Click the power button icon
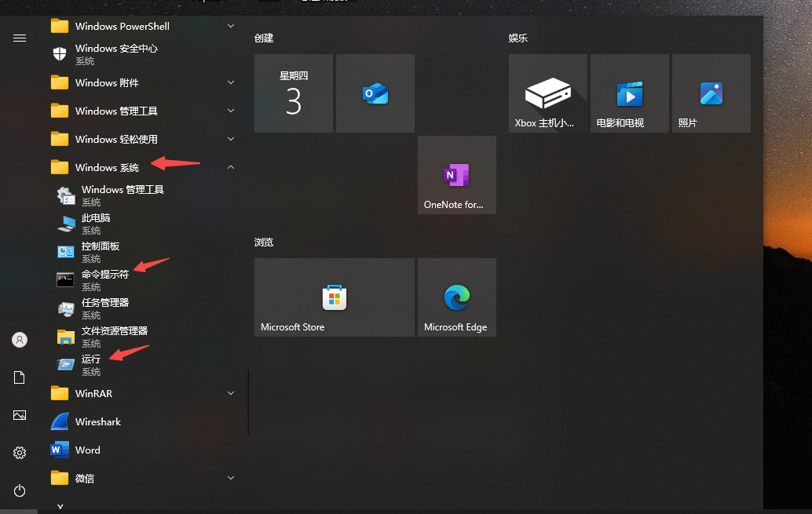This screenshot has width=812, height=514. coord(20,490)
